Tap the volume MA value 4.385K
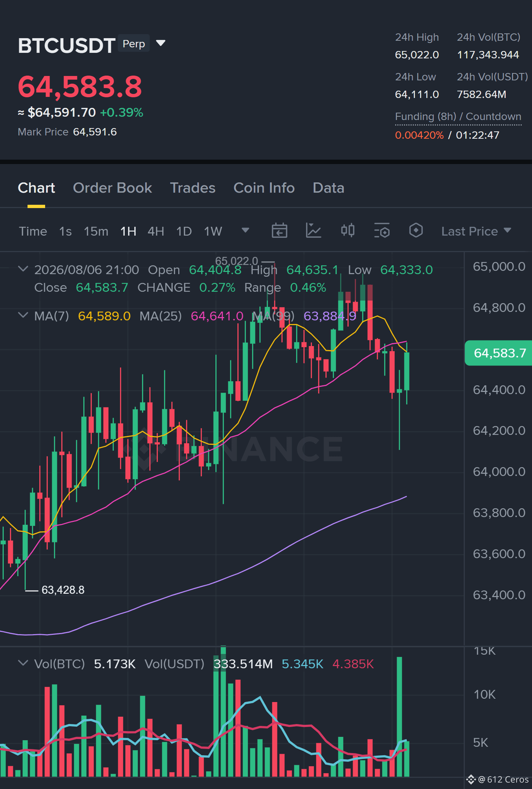 tap(353, 664)
